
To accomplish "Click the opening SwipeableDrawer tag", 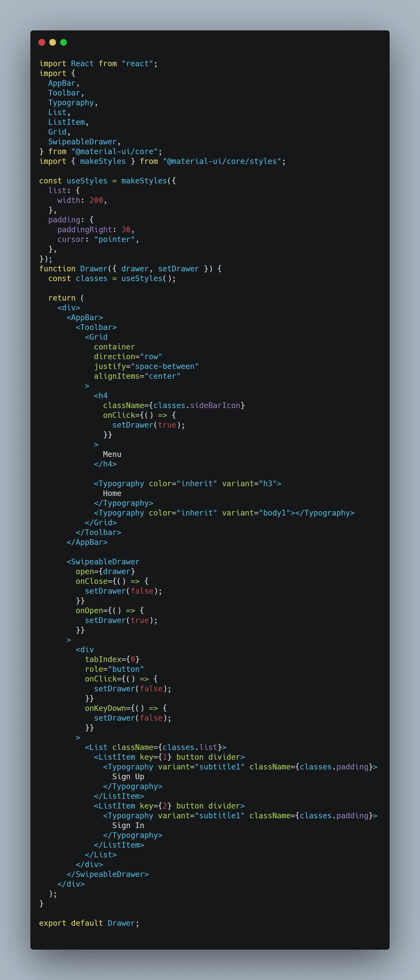I will pyautogui.click(x=103, y=562).
